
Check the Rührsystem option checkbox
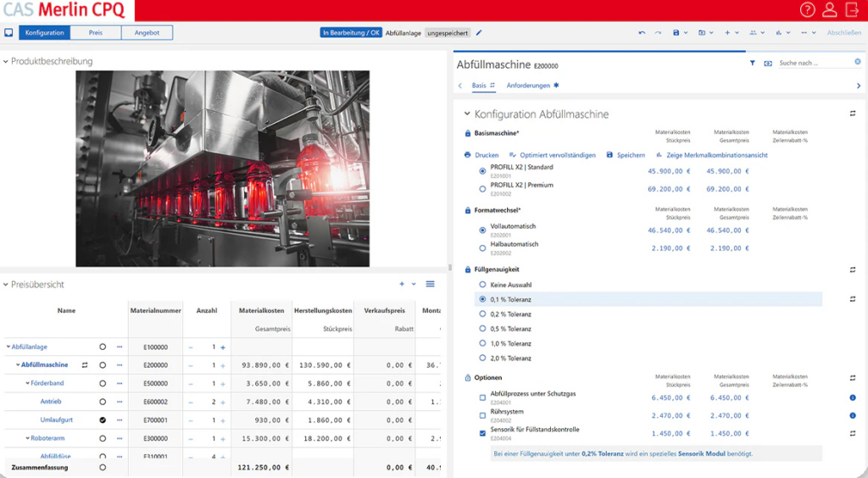point(482,415)
